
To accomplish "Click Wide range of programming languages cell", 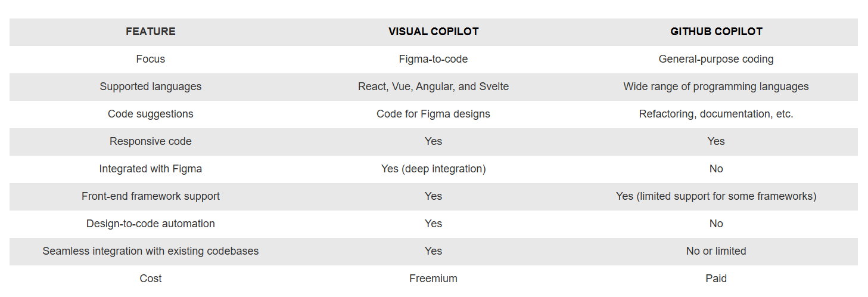I will coord(716,86).
